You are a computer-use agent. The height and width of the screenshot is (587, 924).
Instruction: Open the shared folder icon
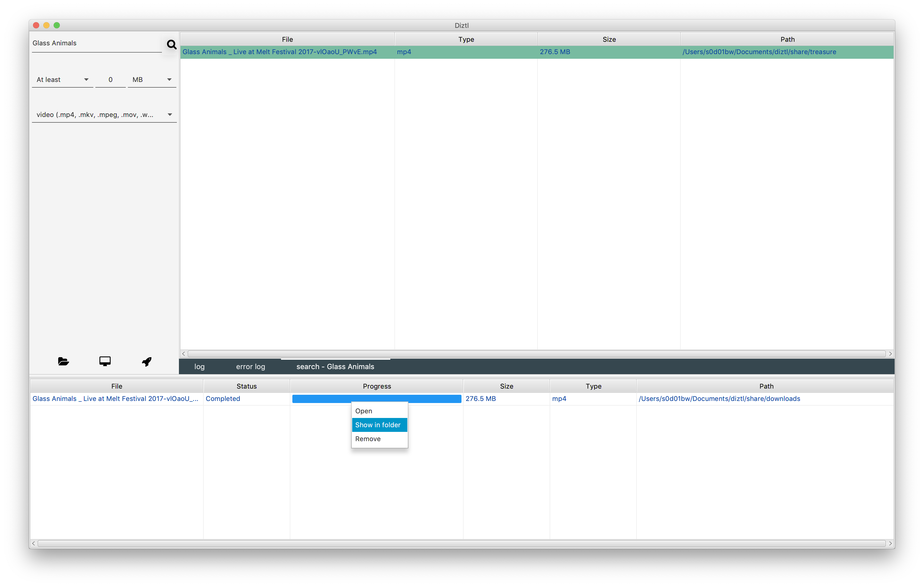63,361
